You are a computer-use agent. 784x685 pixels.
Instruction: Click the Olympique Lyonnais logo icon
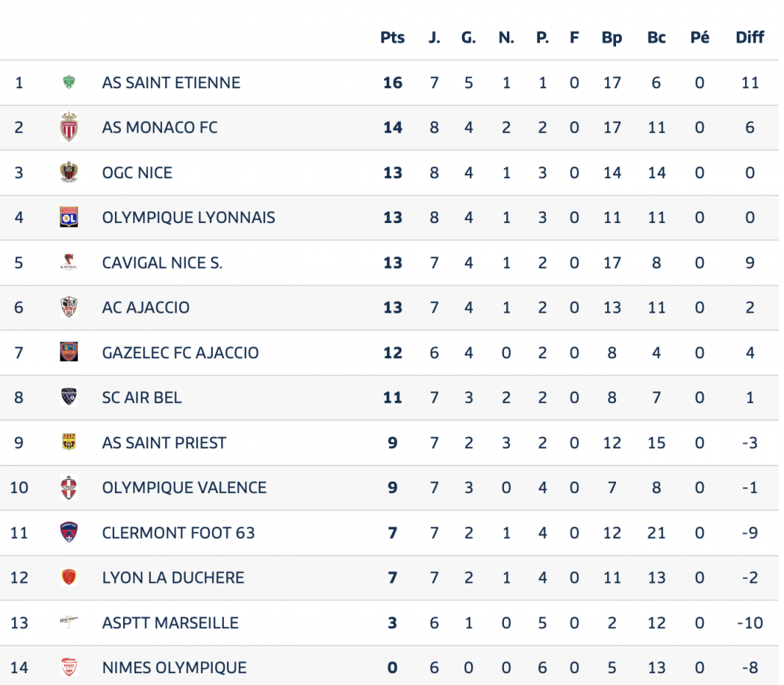[69, 217]
